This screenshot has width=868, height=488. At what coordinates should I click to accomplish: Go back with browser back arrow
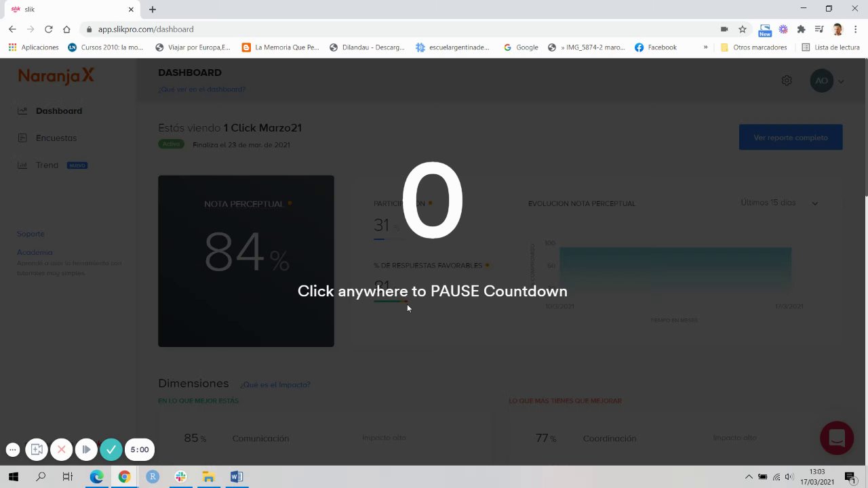click(x=12, y=29)
